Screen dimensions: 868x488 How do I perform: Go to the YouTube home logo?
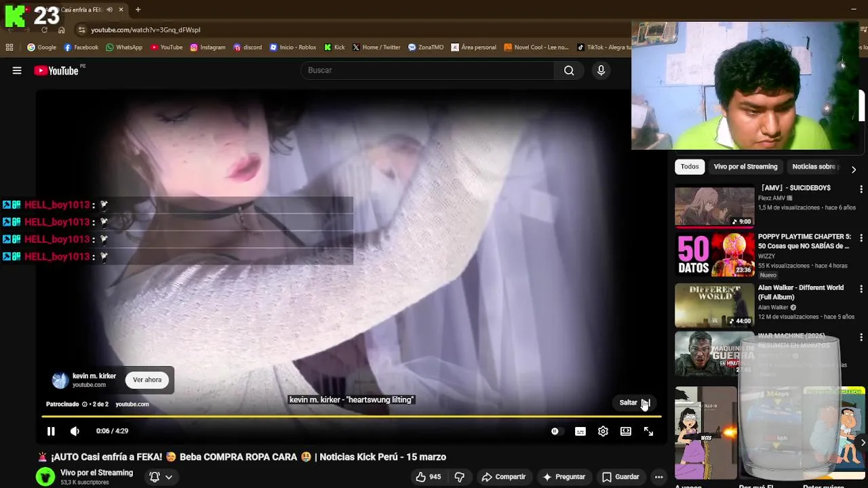tap(56, 70)
